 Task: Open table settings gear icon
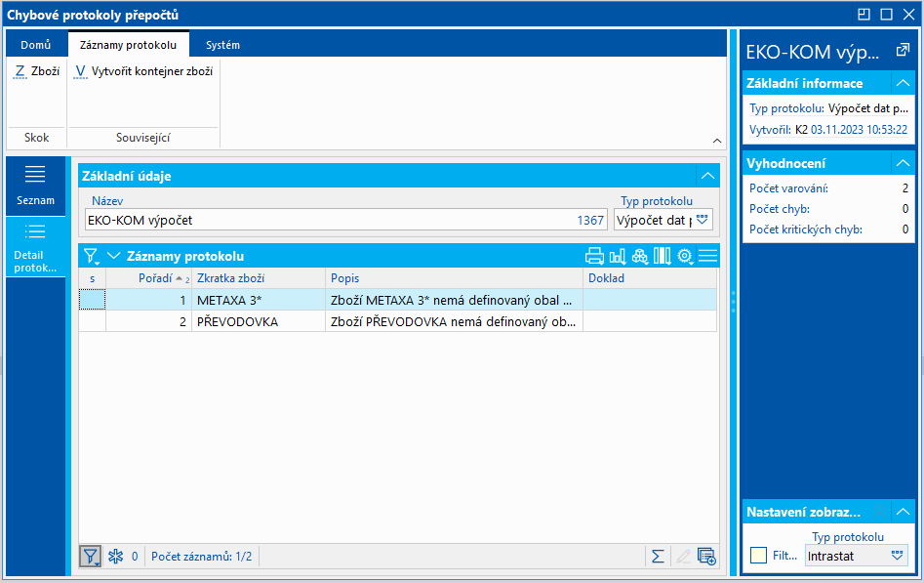coord(685,256)
